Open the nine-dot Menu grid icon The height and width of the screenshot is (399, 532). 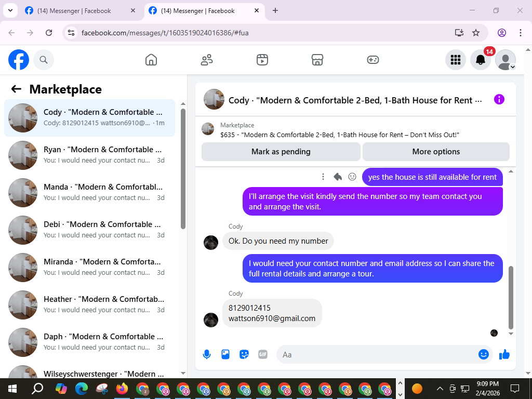455,60
